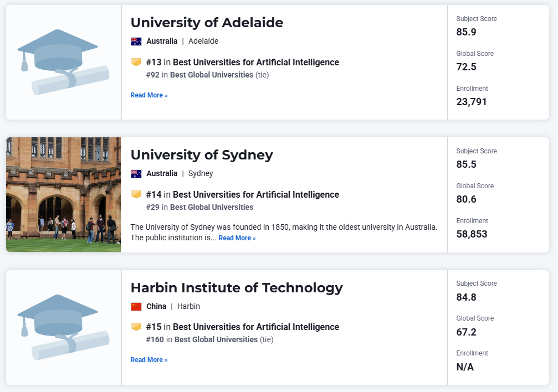The width and height of the screenshot is (558, 392).
Task: Click #14 in Best Universities for Artificial Intelligence
Action: tap(242, 194)
